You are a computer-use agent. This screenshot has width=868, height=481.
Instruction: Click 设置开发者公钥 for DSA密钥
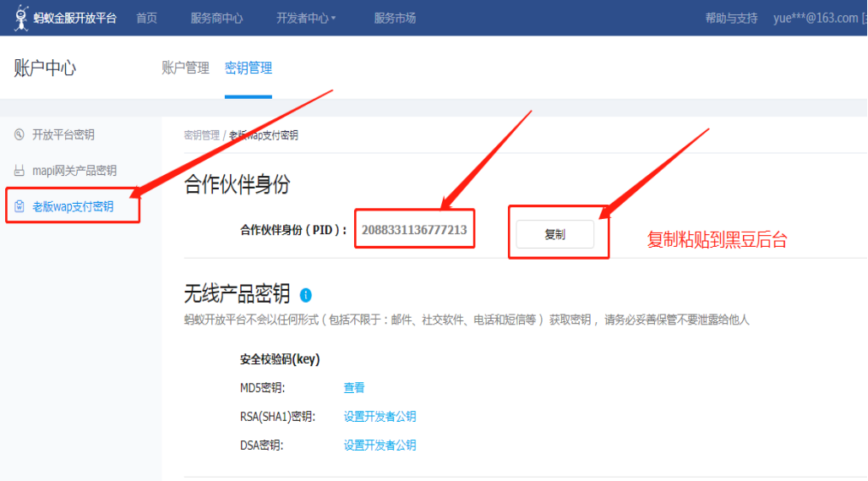click(379, 445)
